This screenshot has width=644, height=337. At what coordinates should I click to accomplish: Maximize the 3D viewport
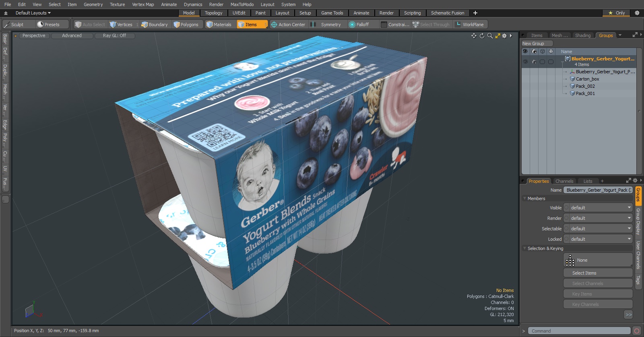coord(498,36)
